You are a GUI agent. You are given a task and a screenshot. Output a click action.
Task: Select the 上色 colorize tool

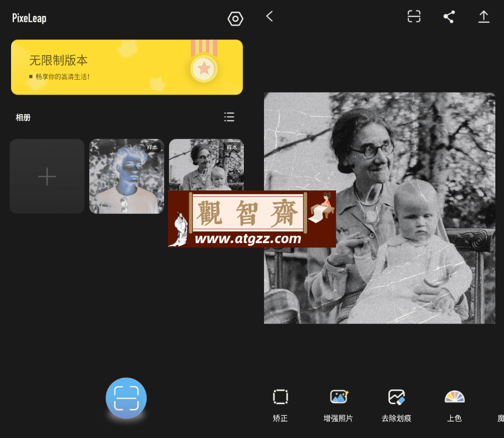[455, 405]
